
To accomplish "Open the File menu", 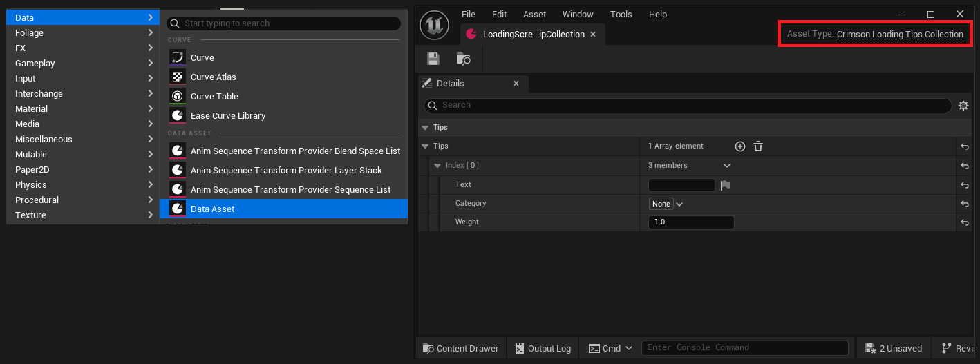I will tap(469, 14).
